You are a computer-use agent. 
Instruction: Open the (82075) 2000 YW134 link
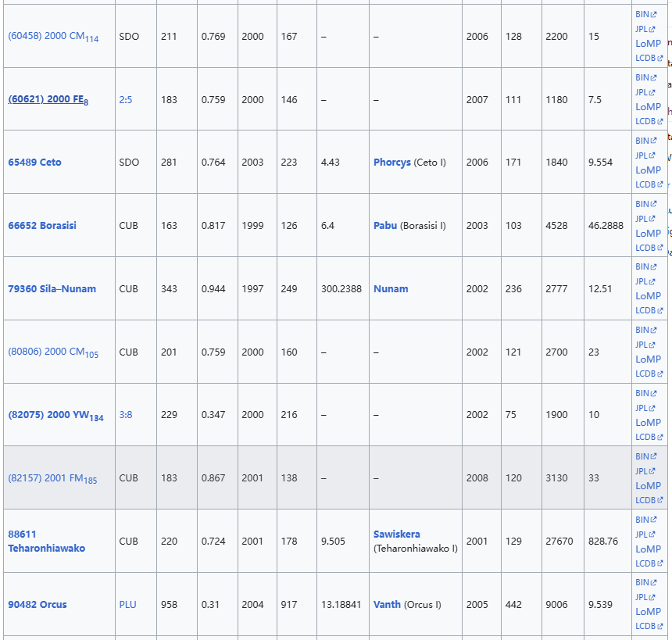coord(55,416)
